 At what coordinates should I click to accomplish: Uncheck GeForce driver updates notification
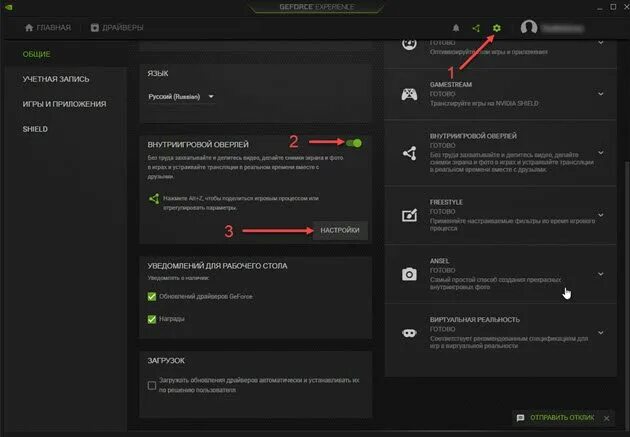[x=152, y=296]
